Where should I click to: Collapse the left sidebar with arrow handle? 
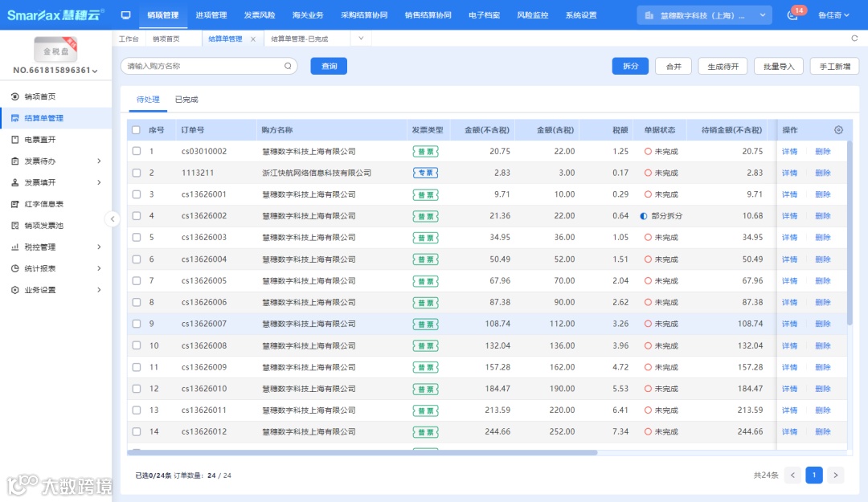(113, 218)
